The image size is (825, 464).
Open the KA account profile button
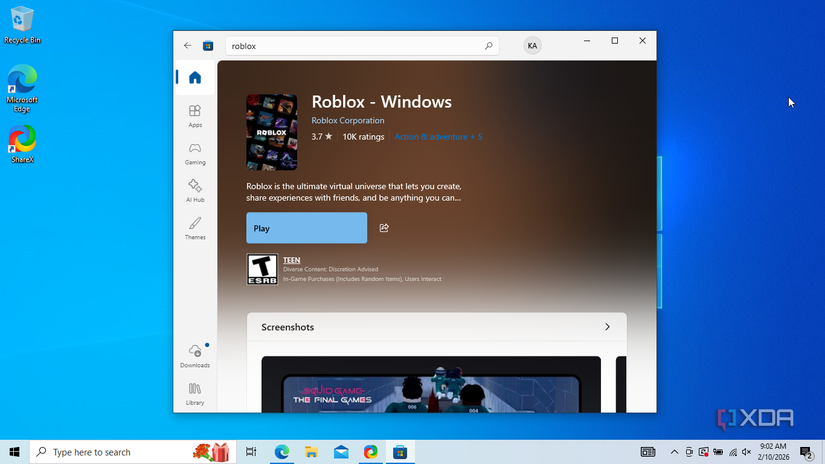[532, 46]
